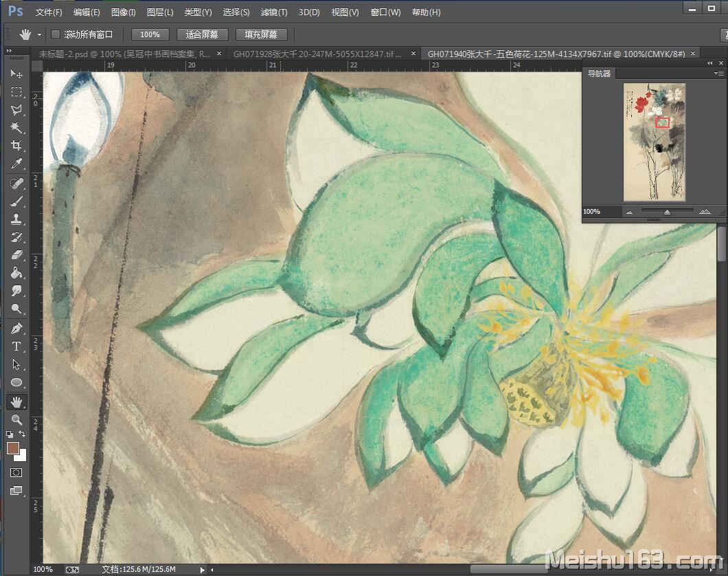This screenshot has width=728, height=576.
Task: Open the 选择(S) menu
Action: pyautogui.click(x=236, y=12)
